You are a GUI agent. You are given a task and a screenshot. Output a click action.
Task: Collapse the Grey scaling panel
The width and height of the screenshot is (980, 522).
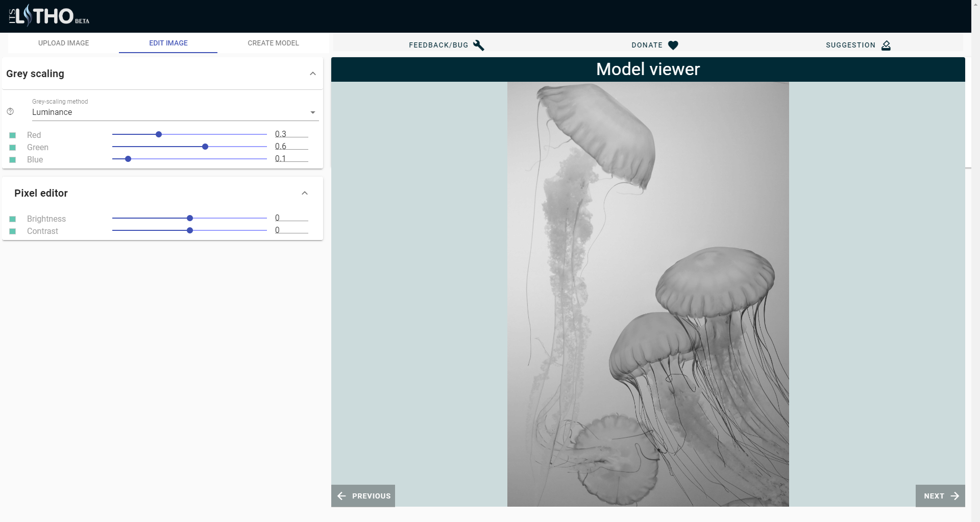pos(312,74)
